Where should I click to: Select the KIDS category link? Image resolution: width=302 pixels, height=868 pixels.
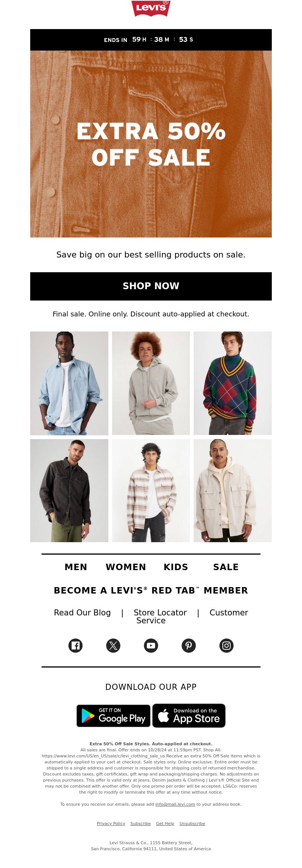176,567
